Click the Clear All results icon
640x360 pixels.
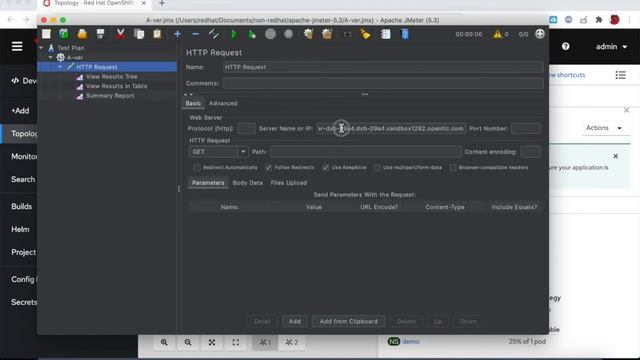(x=327, y=34)
